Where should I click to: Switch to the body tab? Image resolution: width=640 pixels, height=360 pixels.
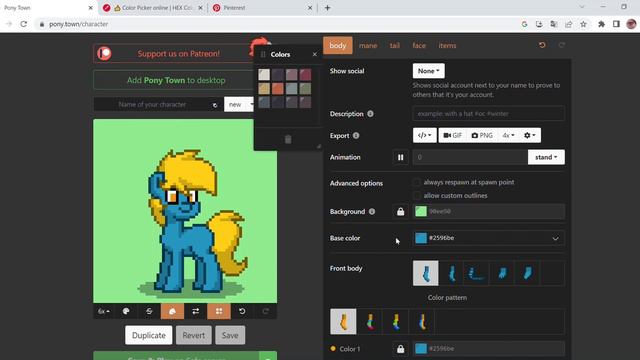click(338, 45)
